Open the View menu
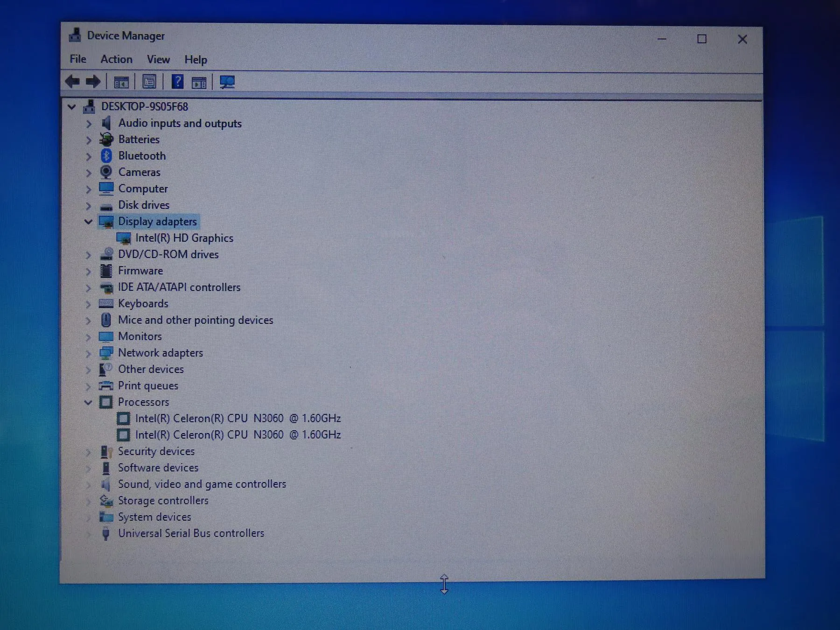840x630 pixels. (158, 59)
